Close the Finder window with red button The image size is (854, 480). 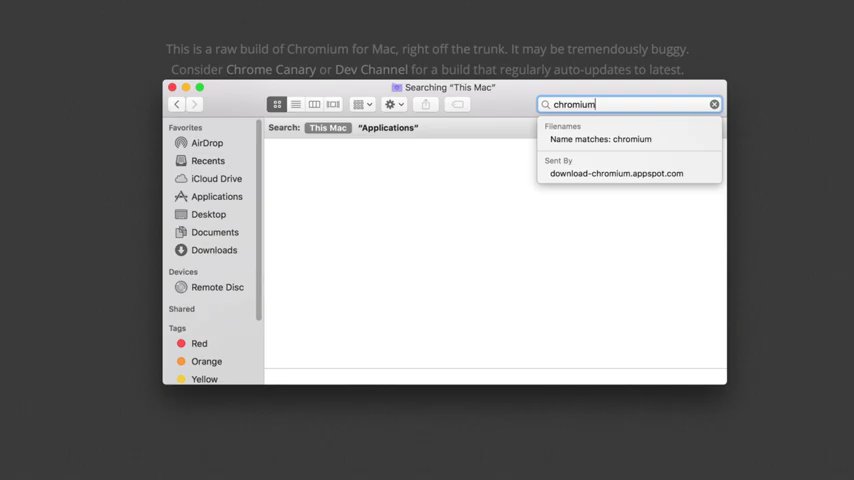[x=172, y=87]
